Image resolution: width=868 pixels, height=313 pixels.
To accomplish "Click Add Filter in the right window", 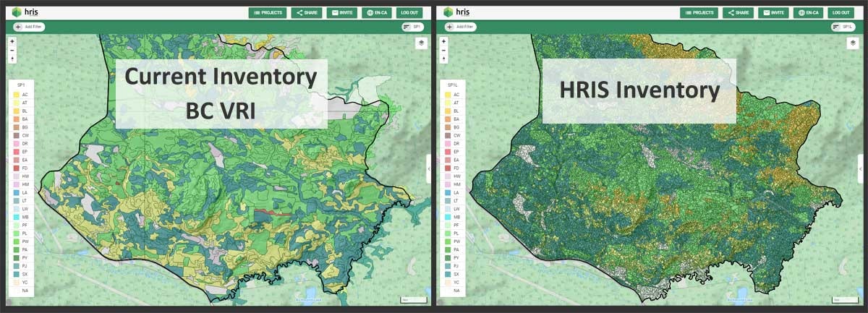I will click(x=460, y=27).
